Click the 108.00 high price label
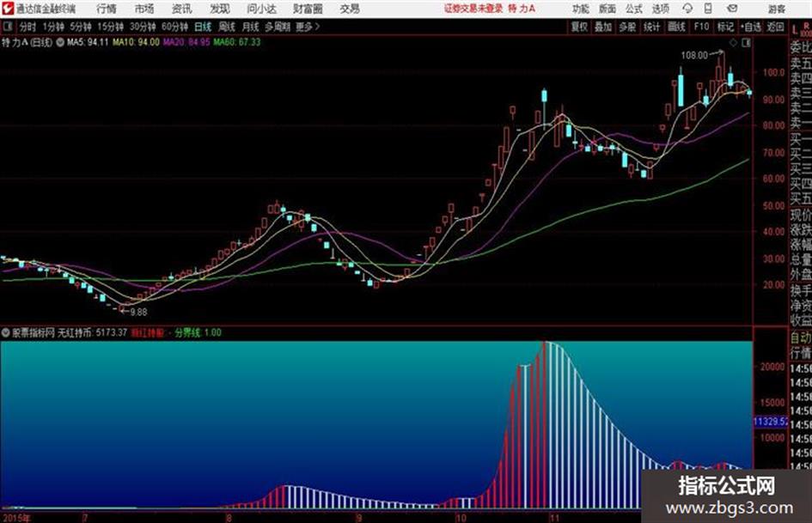The width and height of the screenshot is (812, 523). click(694, 56)
